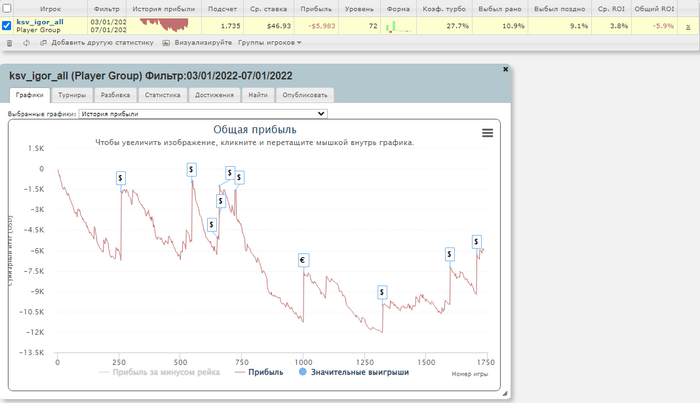The image size is (700, 403).
Task: Click the dollar marker near game 1700
Action: point(476,242)
